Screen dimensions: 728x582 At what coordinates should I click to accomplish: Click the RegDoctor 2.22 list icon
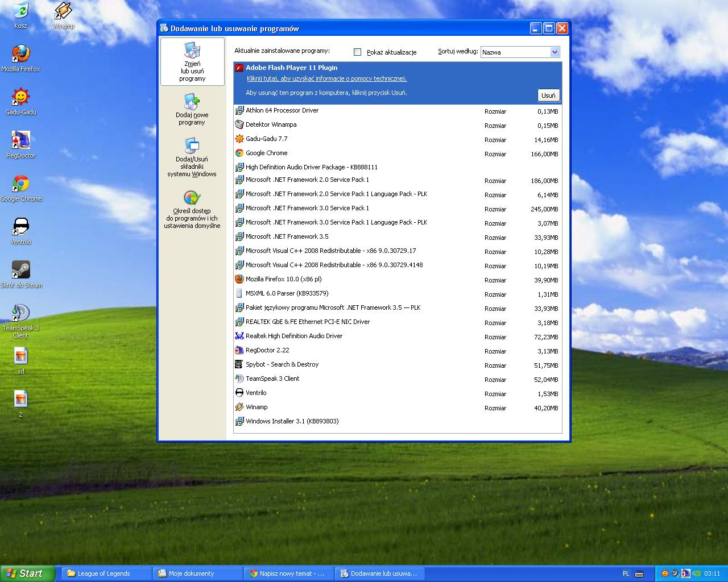click(x=239, y=350)
